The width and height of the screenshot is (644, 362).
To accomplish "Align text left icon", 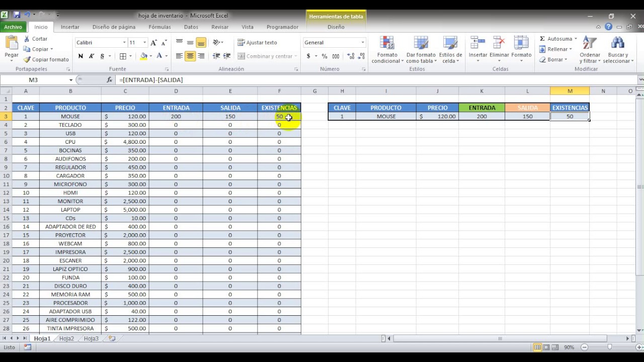I will [179, 56].
